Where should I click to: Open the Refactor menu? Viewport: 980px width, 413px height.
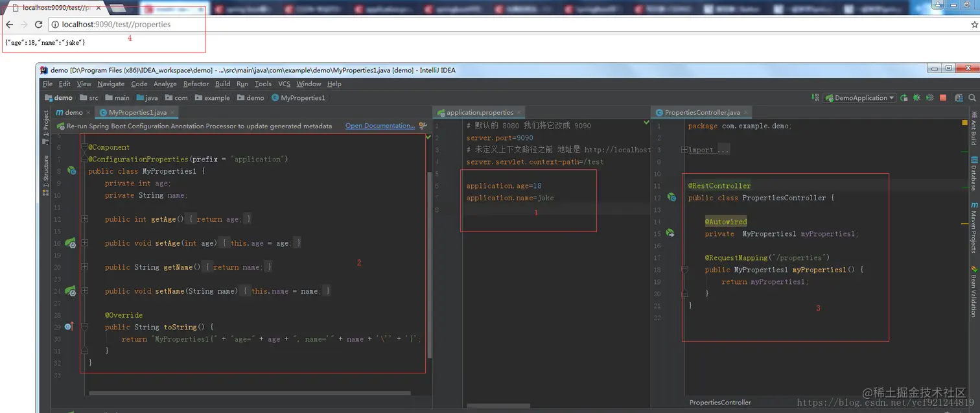pos(196,84)
